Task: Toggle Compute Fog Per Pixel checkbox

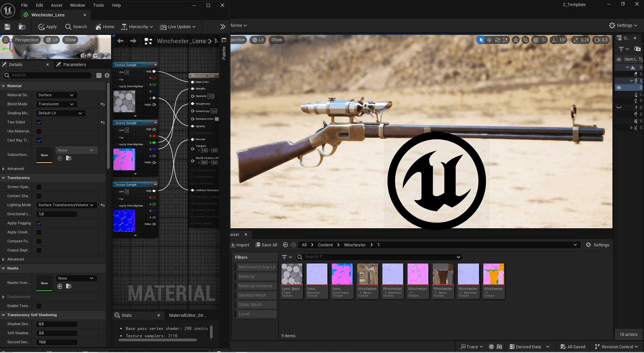Action: [x=39, y=241]
